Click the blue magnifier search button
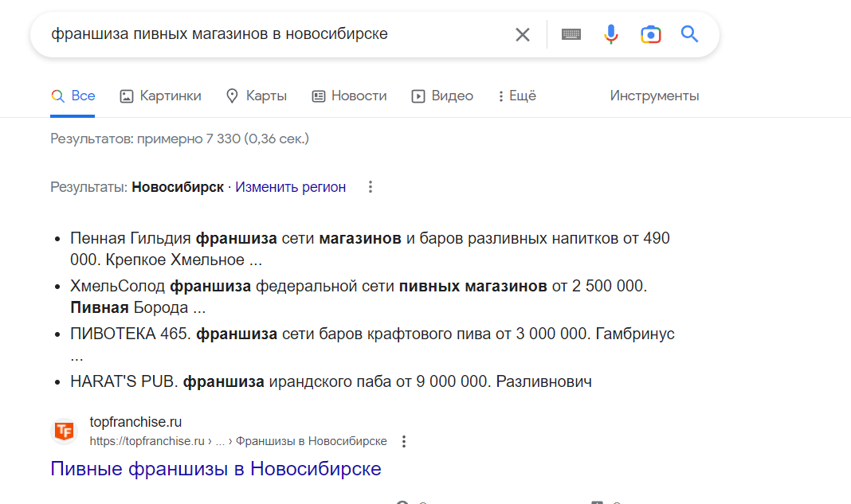Screen dimensions: 851x504 point(689,34)
